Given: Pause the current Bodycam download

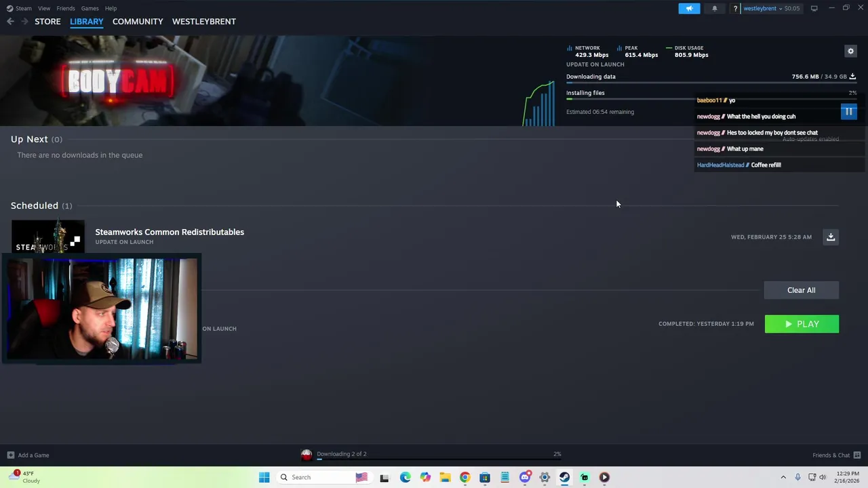Looking at the screenshot, I should tap(848, 112).
